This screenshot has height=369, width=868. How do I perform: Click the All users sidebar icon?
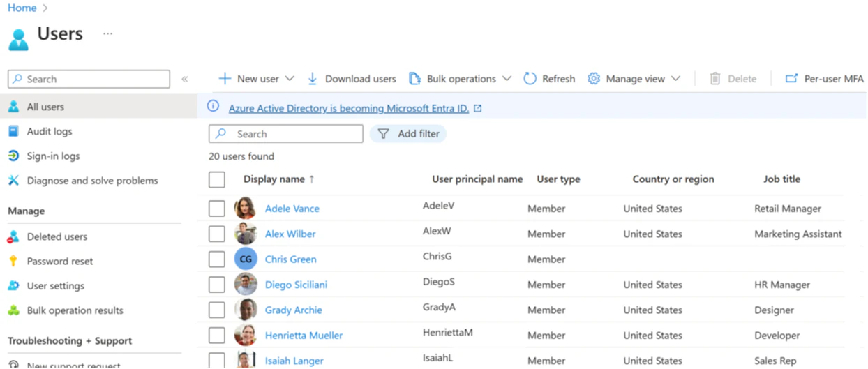13,107
